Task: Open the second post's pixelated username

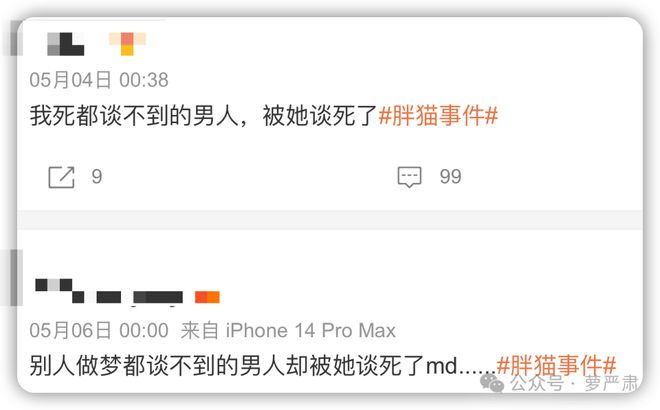Action: (109, 291)
